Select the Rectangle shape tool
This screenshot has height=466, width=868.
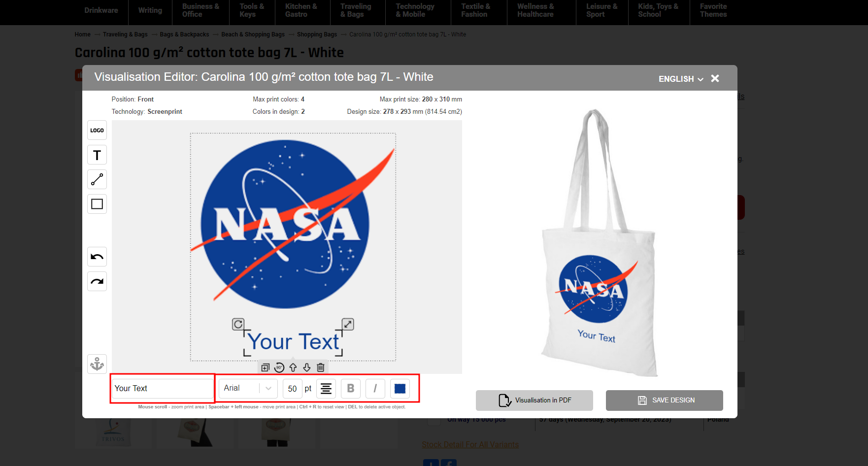(97, 204)
